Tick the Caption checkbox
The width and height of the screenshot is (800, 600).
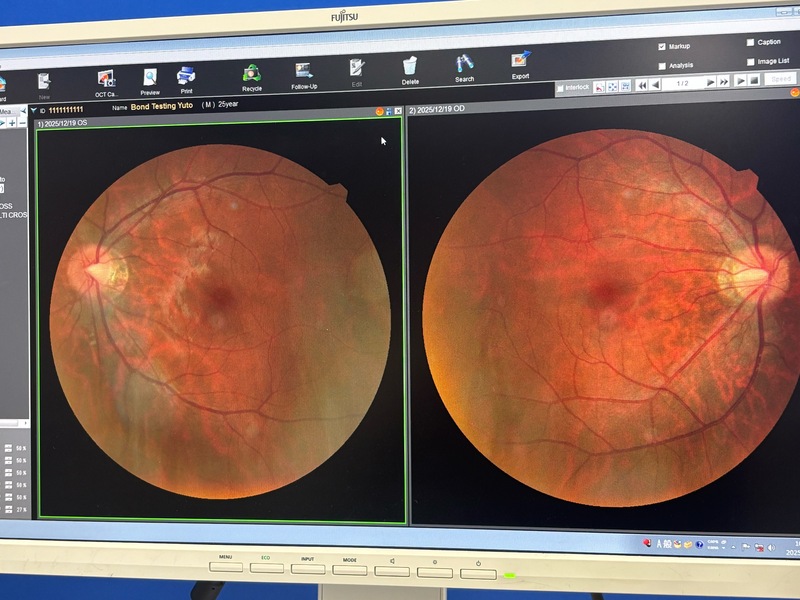point(750,43)
